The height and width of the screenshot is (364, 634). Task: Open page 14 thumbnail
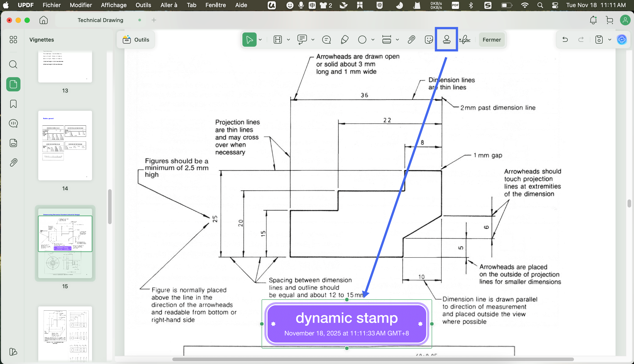click(x=65, y=145)
